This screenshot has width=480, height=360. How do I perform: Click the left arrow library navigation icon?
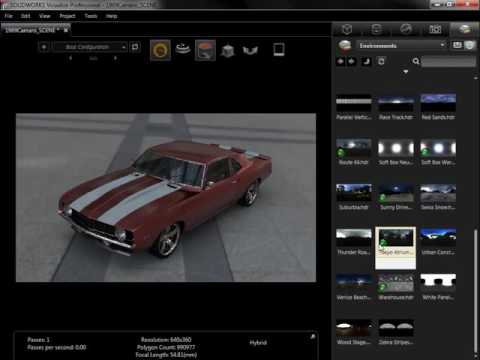coord(340,61)
